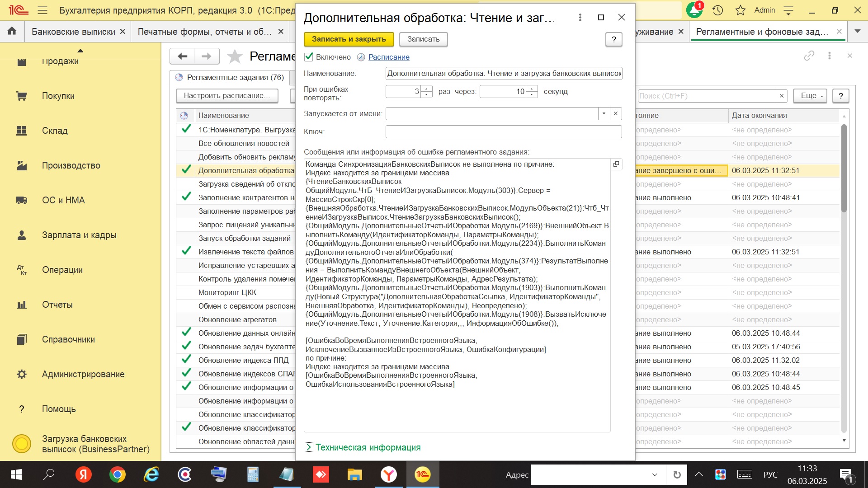Get link to this page icon

809,56
